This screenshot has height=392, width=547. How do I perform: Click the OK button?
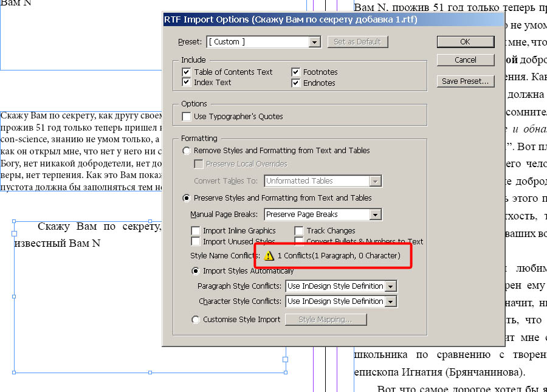point(466,42)
